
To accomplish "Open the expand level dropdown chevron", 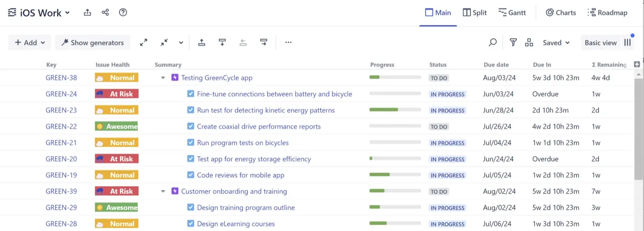I will pyautogui.click(x=181, y=43).
